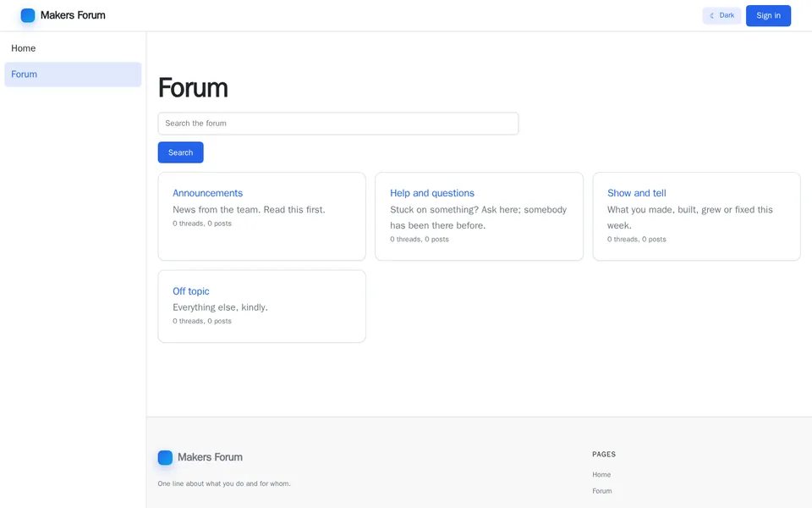Click thread count under Off topic
The height and width of the screenshot is (508, 812).
click(202, 321)
